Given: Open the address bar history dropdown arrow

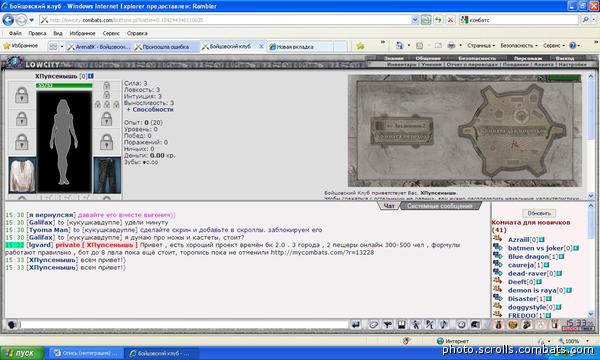Looking at the screenshot, I should (x=415, y=20).
